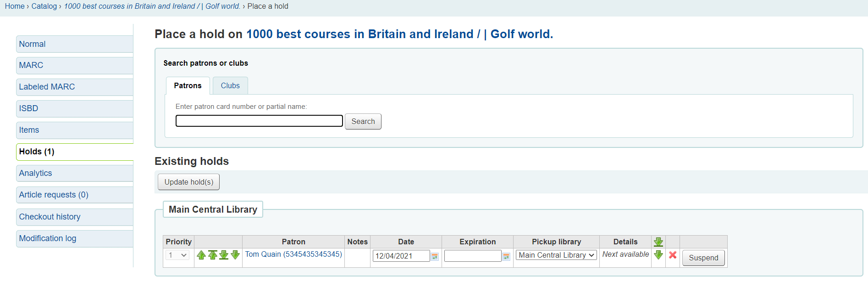Open Article requests (0)
The height and width of the screenshot is (282, 868).
[x=75, y=195]
